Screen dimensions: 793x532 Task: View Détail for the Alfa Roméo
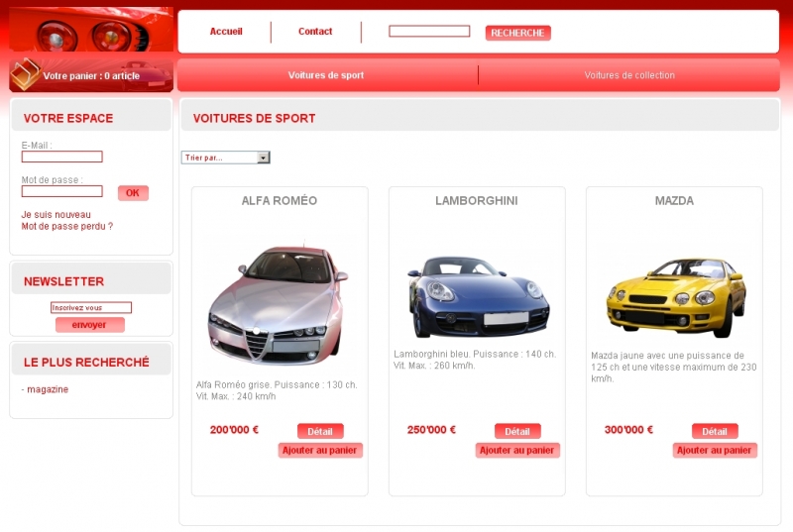coord(320,432)
